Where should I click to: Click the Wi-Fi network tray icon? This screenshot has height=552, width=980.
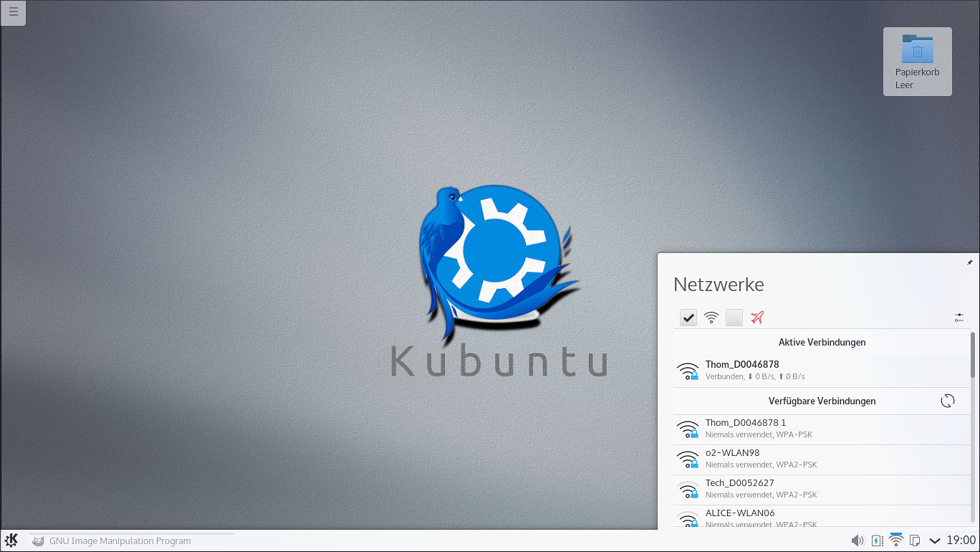click(895, 540)
